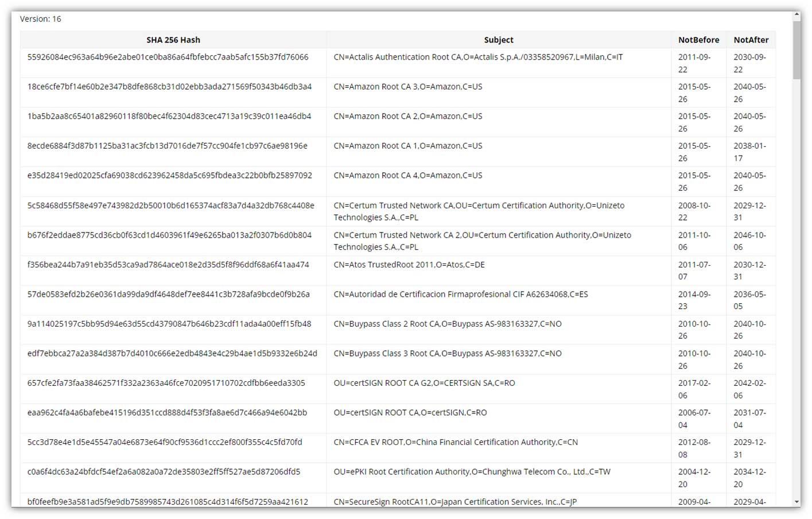The height and width of the screenshot is (519, 812).
Task: Click the Version: 16 label
Action: tap(40, 18)
